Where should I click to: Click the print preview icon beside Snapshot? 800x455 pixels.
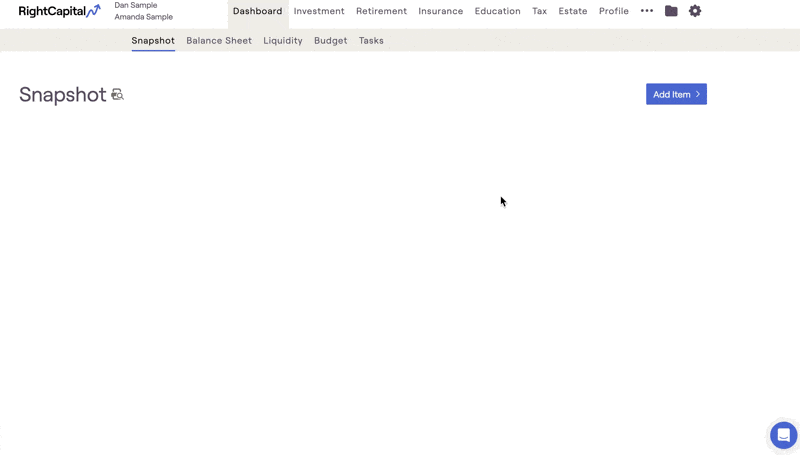[117, 94]
